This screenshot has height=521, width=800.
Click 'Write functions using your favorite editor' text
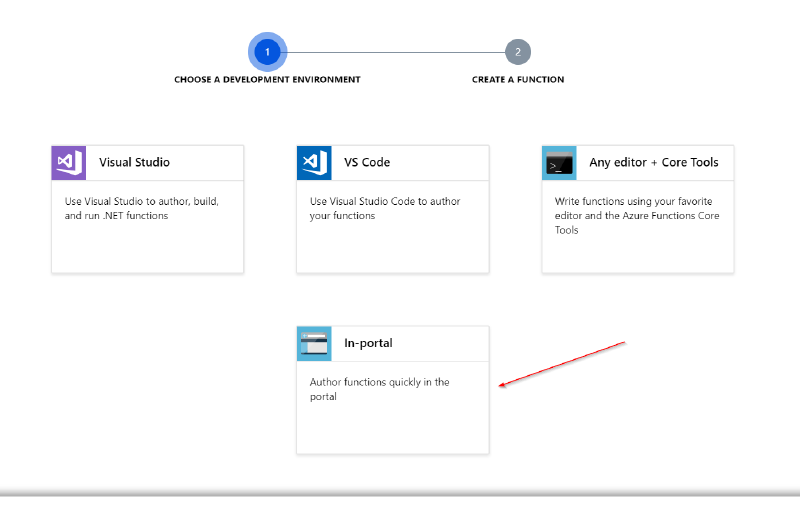(637, 215)
